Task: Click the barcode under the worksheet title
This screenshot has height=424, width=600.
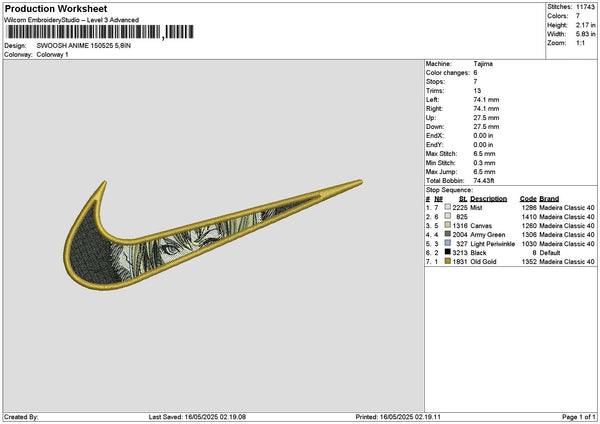Action: coord(100,32)
